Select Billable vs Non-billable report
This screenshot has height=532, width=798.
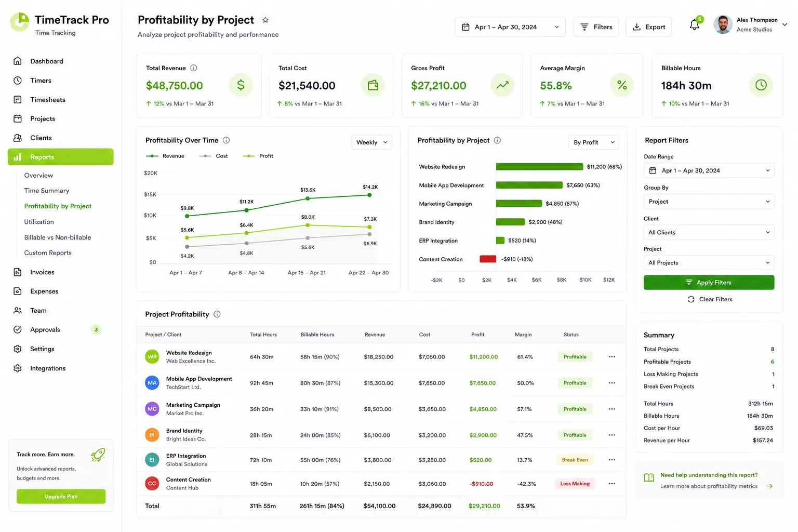coord(58,237)
